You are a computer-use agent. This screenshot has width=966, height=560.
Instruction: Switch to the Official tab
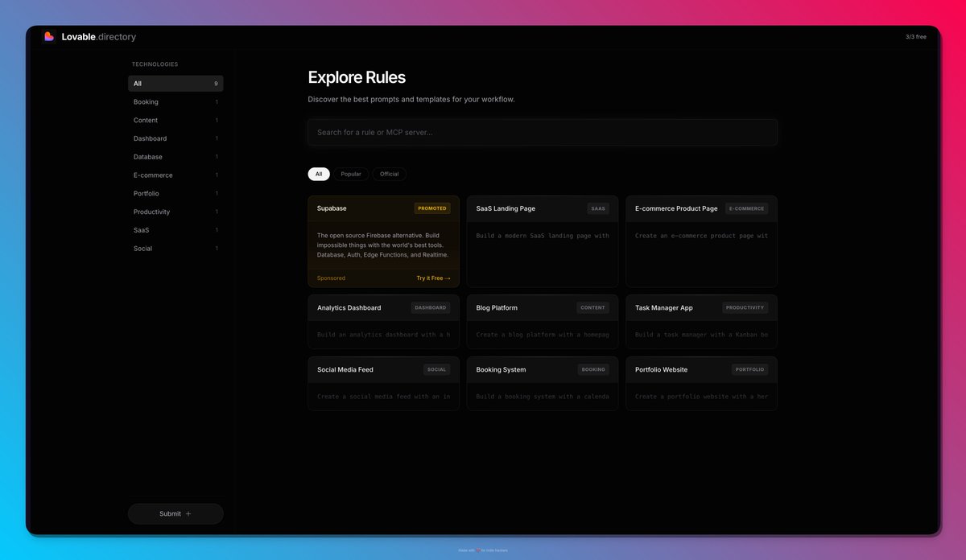(390, 174)
